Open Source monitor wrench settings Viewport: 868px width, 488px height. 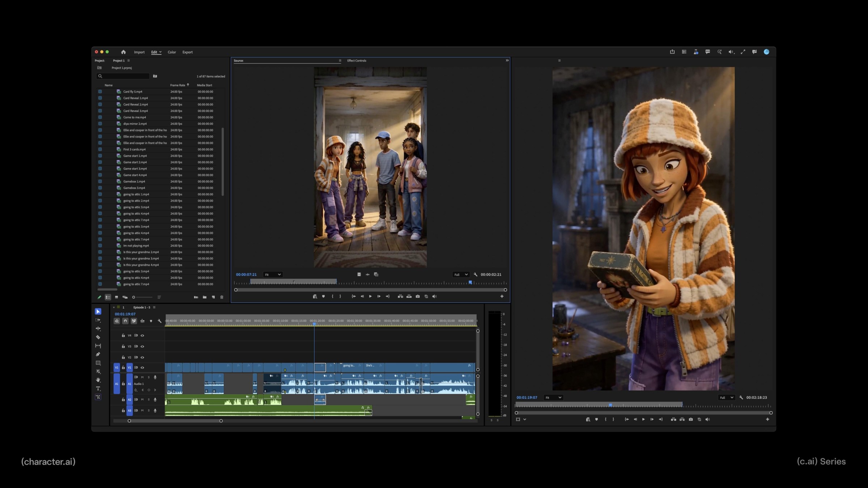476,275
